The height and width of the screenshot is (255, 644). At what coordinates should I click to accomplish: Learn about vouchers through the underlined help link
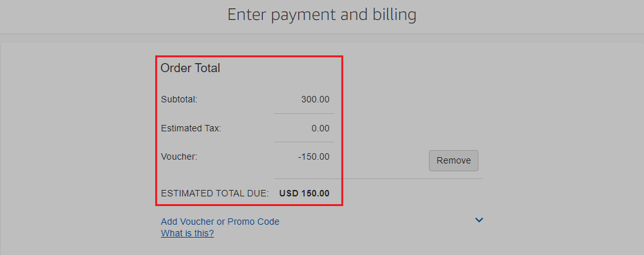click(x=187, y=234)
